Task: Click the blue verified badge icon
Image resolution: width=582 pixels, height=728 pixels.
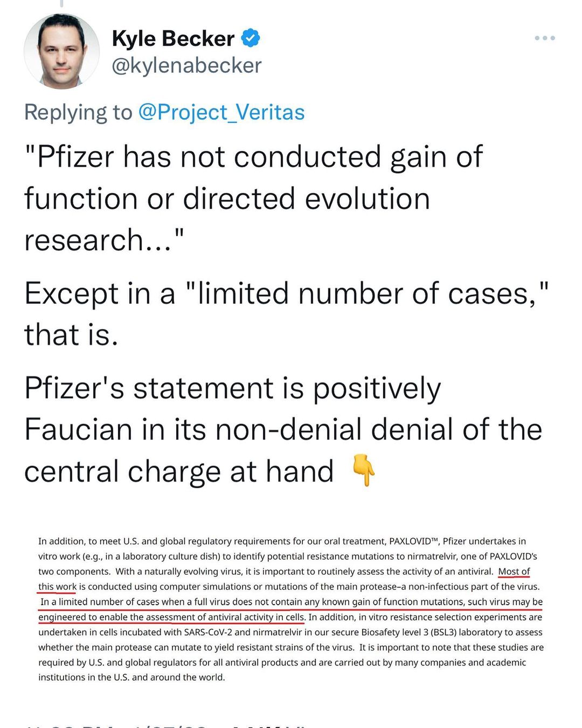Action: click(x=251, y=38)
